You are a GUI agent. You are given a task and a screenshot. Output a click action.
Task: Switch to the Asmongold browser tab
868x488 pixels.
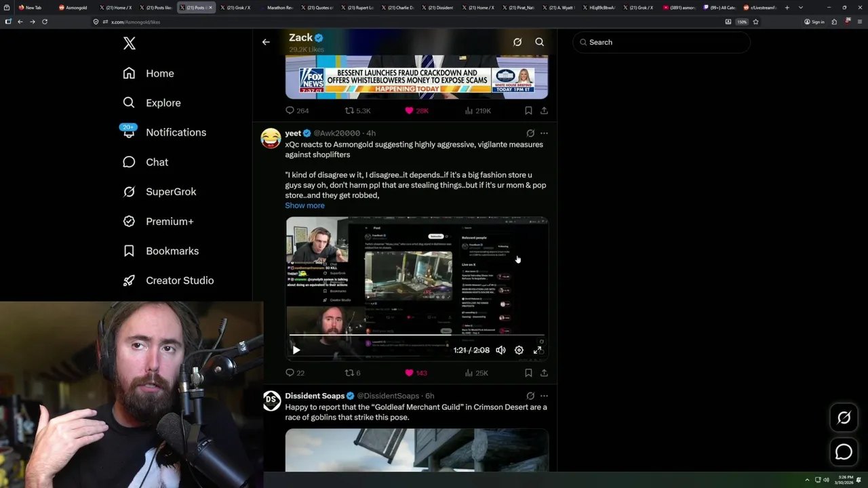[73, 7]
